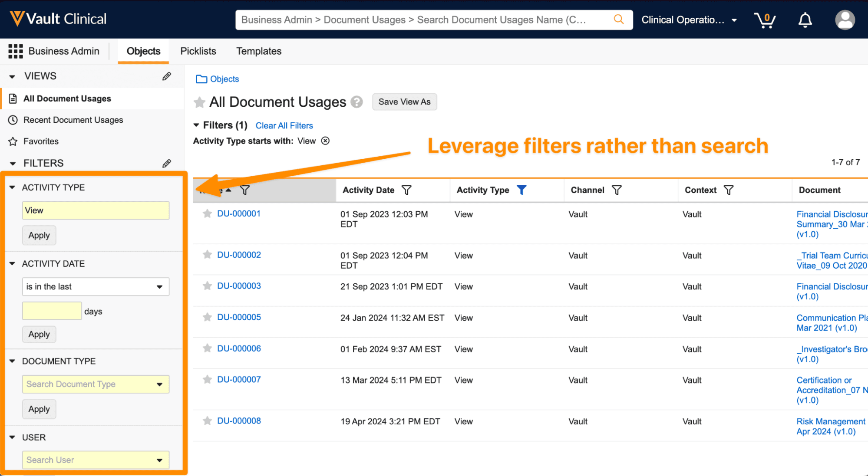
Task: Open the shopping cart icon
Action: [765, 20]
